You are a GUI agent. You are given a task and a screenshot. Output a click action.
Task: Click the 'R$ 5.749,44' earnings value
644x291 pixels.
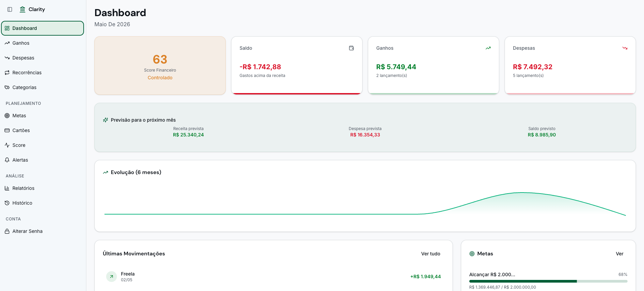point(396,67)
